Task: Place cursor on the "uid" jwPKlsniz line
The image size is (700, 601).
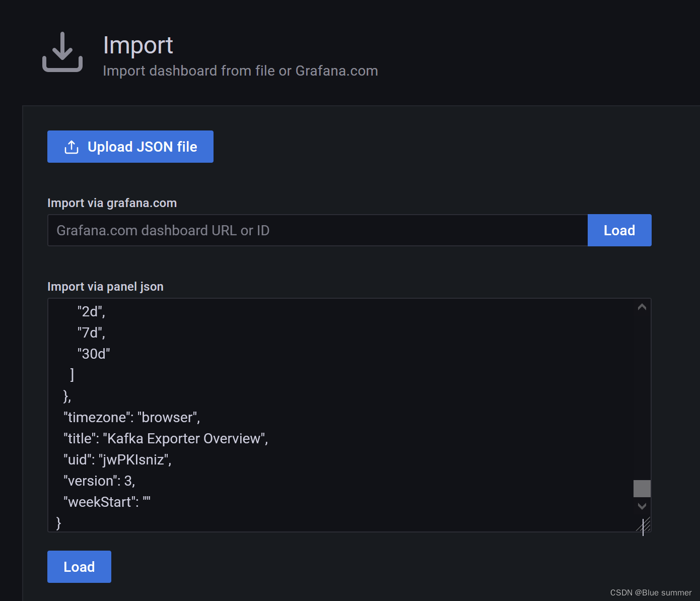Action: pos(117,460)
